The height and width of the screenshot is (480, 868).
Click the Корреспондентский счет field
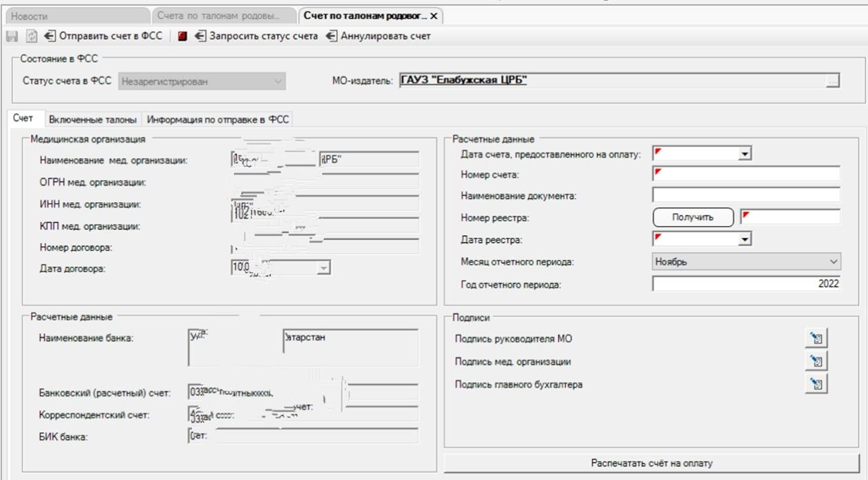(303, 414)
